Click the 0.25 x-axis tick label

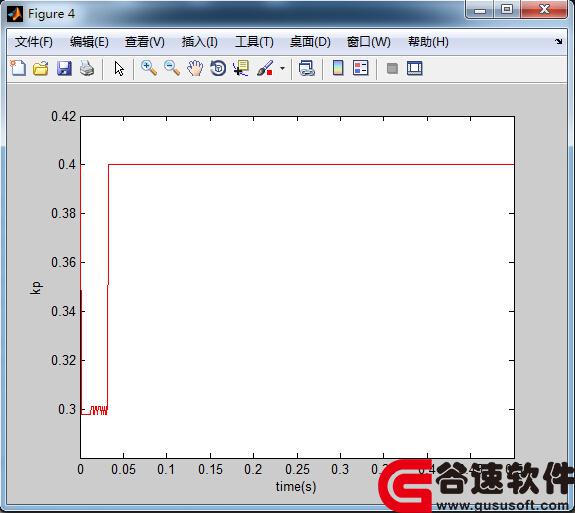297,469
